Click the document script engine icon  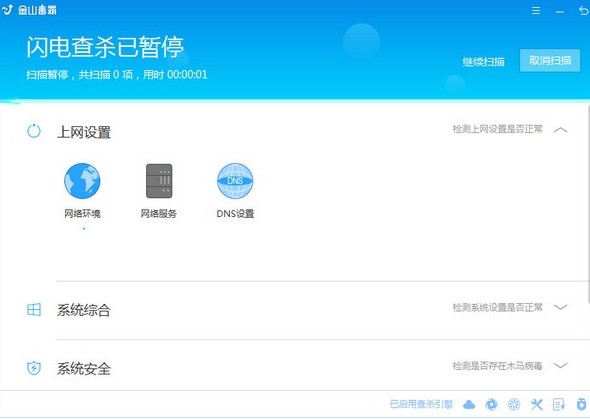click(x=559, y=404)
